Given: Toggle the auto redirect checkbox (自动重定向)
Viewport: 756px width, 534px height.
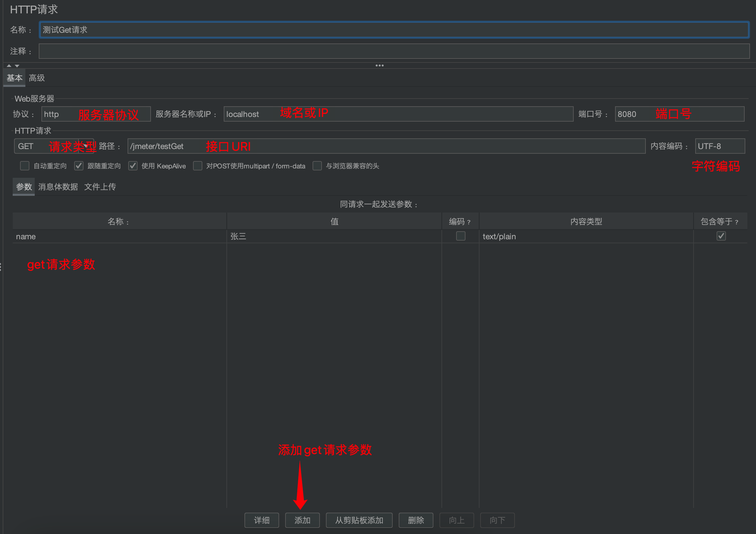Looking at the screenshot, I should [x=25, y=166].
